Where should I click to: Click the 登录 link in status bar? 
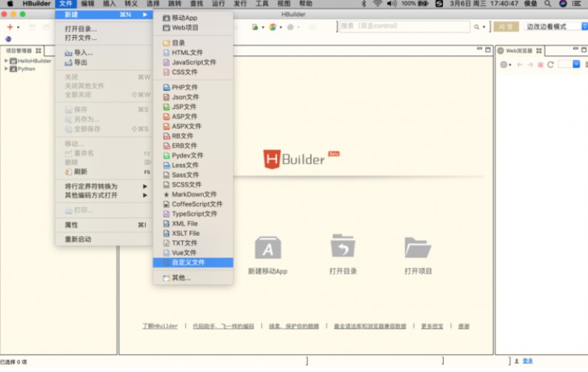point(527,361)
